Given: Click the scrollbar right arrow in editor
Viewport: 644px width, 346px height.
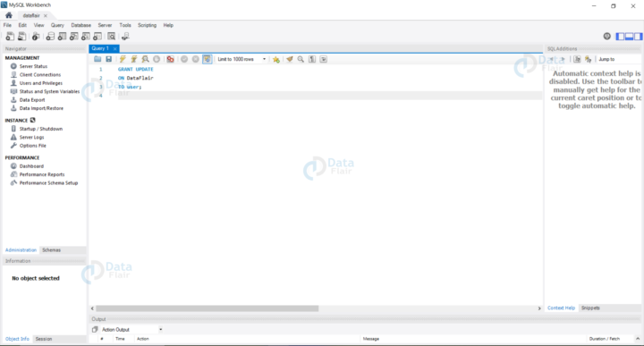Looking at the screenshot, I should [x=539, y=308].
